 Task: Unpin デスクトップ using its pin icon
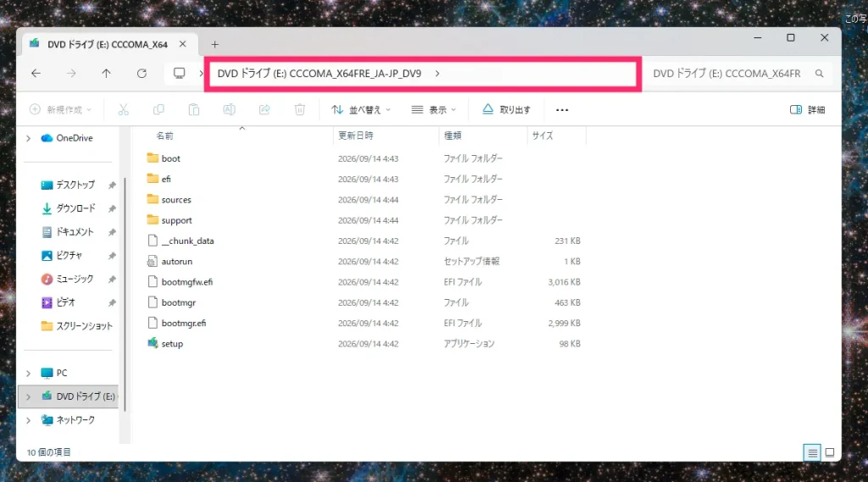[x=113, y=185]
